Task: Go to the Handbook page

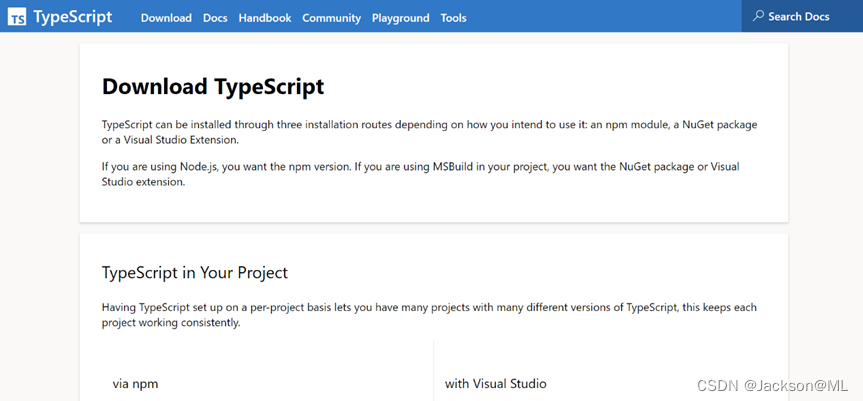Action: 265,18
